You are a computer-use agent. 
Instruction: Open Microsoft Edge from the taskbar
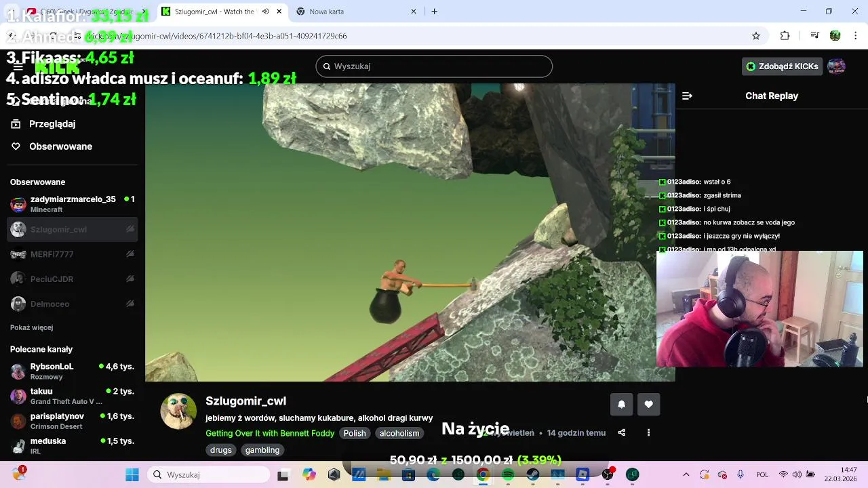click(433, 474)
